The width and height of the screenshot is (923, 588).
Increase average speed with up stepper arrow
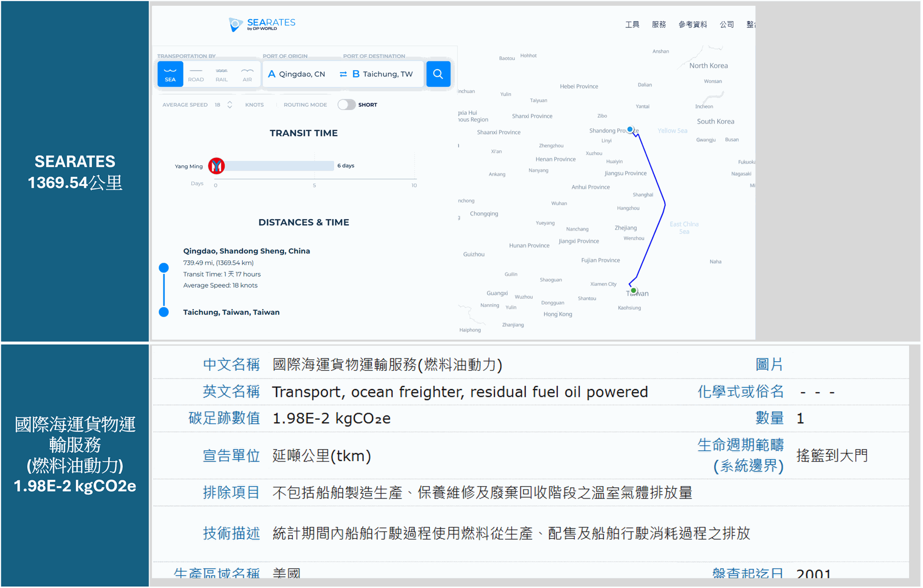tap(230, 102)
